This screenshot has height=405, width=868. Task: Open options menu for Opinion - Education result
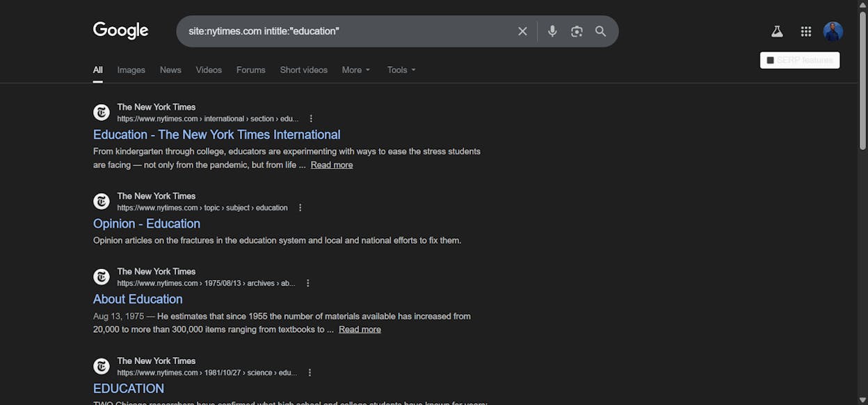(x=300, y=208)
